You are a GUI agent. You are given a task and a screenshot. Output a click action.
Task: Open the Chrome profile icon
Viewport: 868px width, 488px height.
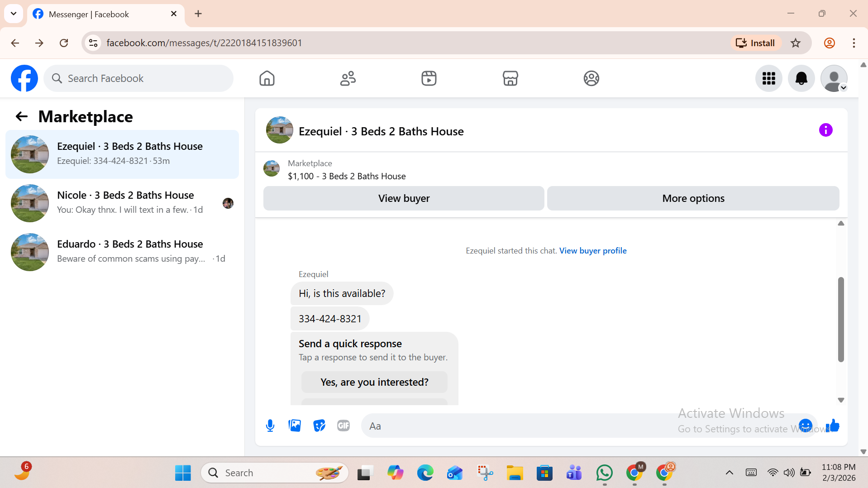[x=829, y=43]
